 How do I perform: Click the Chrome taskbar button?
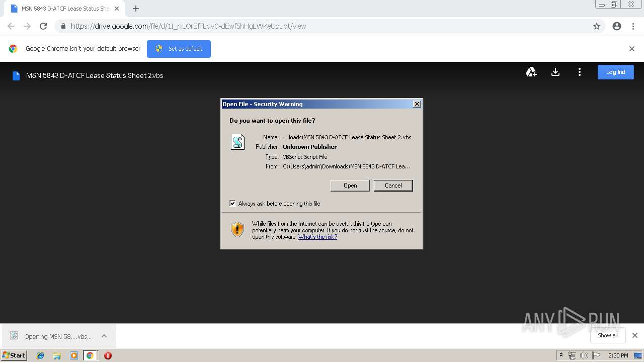[90, 355]
